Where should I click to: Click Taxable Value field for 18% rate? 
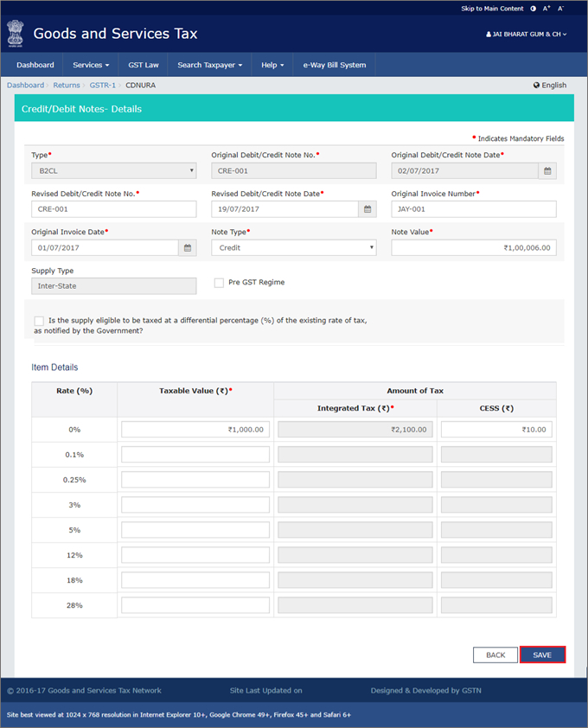click(195, 580)
